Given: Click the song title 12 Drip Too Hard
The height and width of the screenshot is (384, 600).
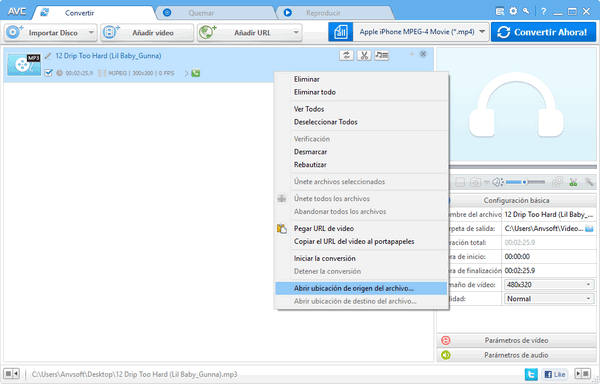Looking at the screenshot, I should tap(108, 56).
